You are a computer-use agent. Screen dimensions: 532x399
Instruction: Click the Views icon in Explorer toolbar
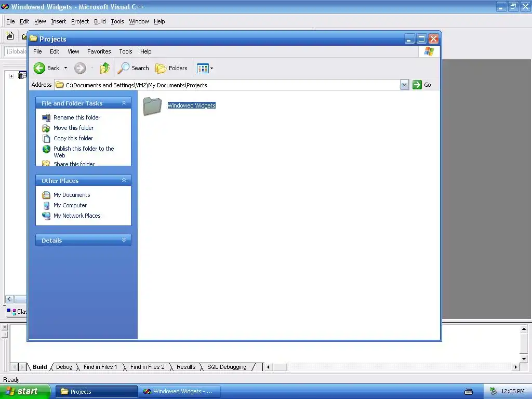tap(203, 68)
